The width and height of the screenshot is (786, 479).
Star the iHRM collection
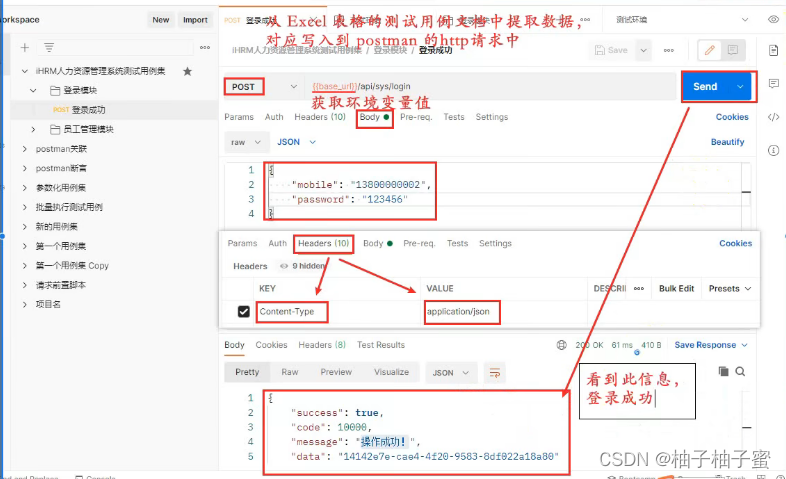[x=187, y=71]
